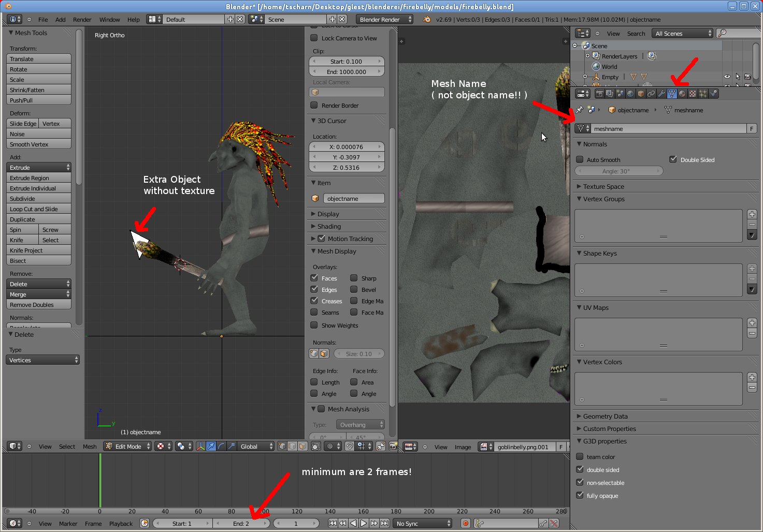Open the Edit Mode dropdown

(127, 446)
